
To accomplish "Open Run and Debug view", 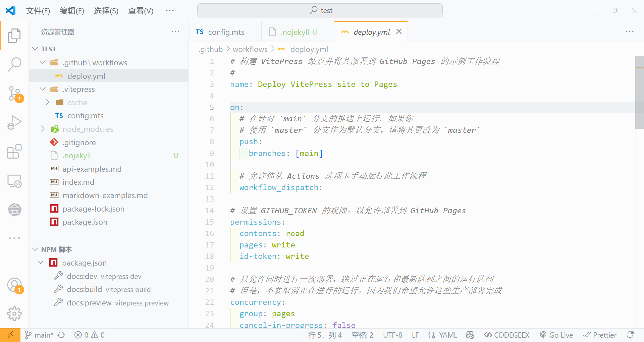I will pyautogui.click(x=14, y=122).
